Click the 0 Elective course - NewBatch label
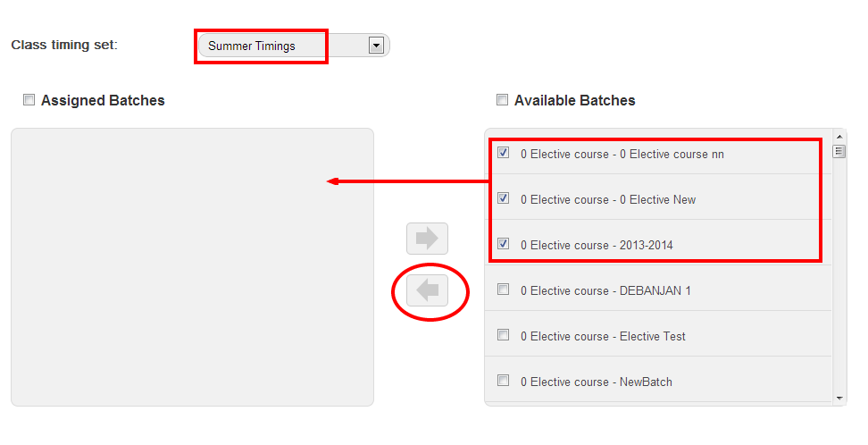The width and height of the screenshot is (868, 445). tap(596, 382)
